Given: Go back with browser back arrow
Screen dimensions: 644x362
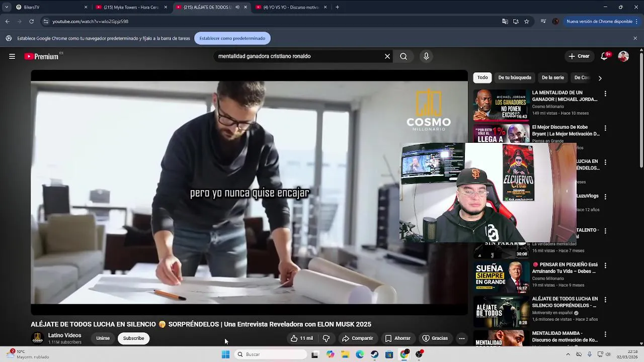Looking at the screenshot, I should tap(7, 22).
